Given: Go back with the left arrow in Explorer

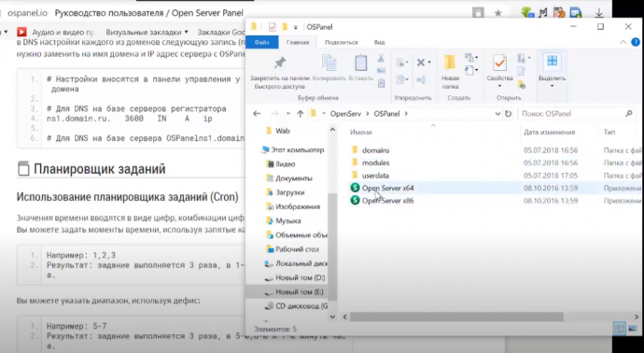Looking at the screenshot, I should click(257, 114).
